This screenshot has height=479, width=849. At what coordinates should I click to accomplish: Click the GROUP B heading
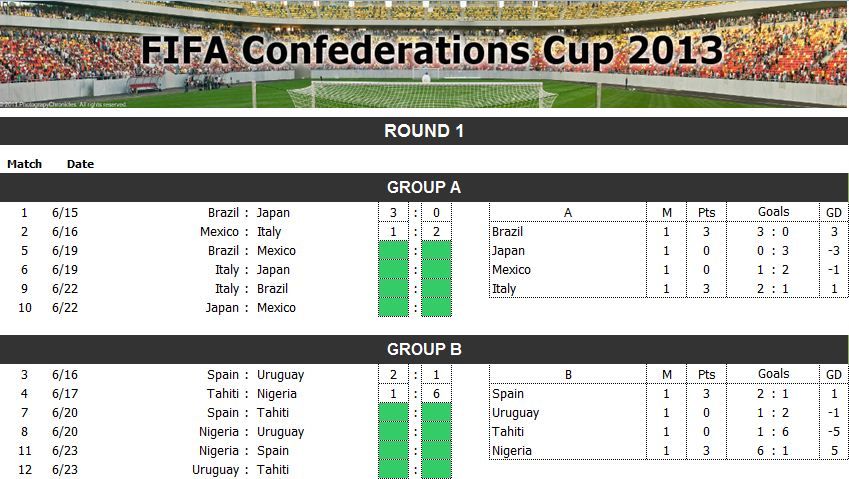coord(424,349)
